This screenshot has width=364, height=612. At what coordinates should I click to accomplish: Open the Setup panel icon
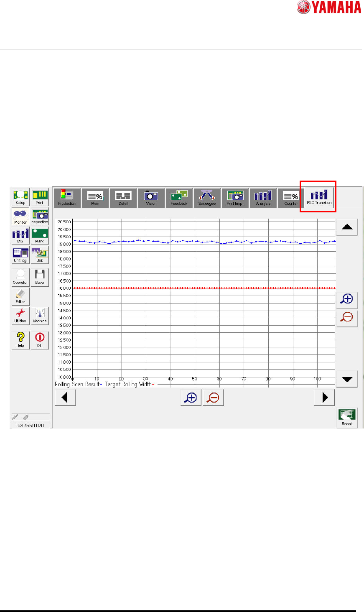tap(20, 197)
